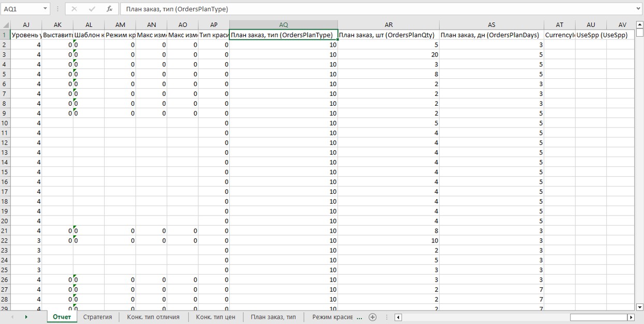This screenshot has width=644, height=324.
Task: Expand the formula bar
Action: point(638,9)
